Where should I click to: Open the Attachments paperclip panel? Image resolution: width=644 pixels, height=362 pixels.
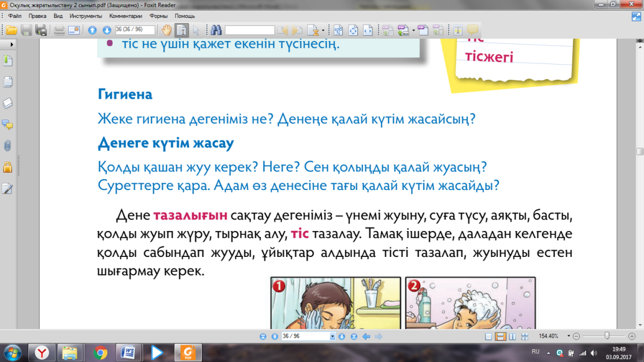pyautogui.click(x=8, y=145)
